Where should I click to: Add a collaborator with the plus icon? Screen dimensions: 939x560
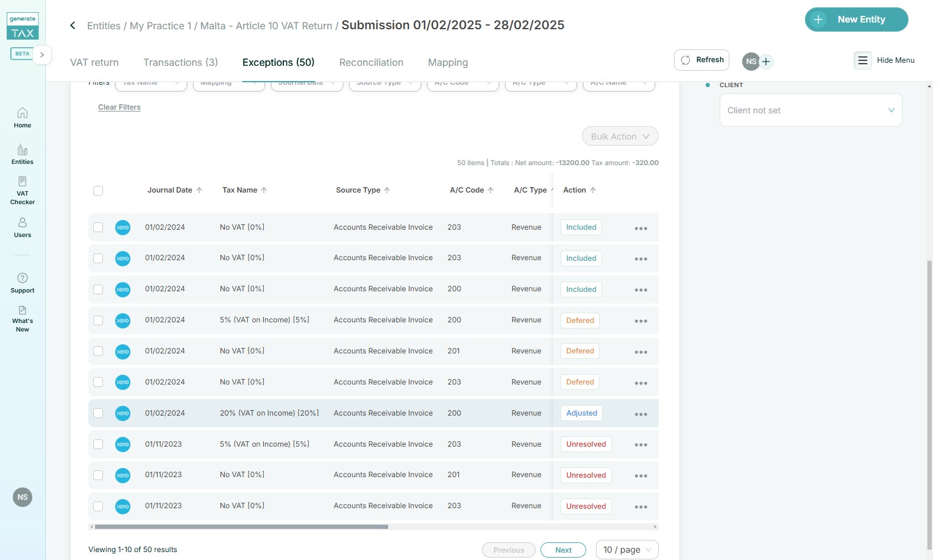767,62
